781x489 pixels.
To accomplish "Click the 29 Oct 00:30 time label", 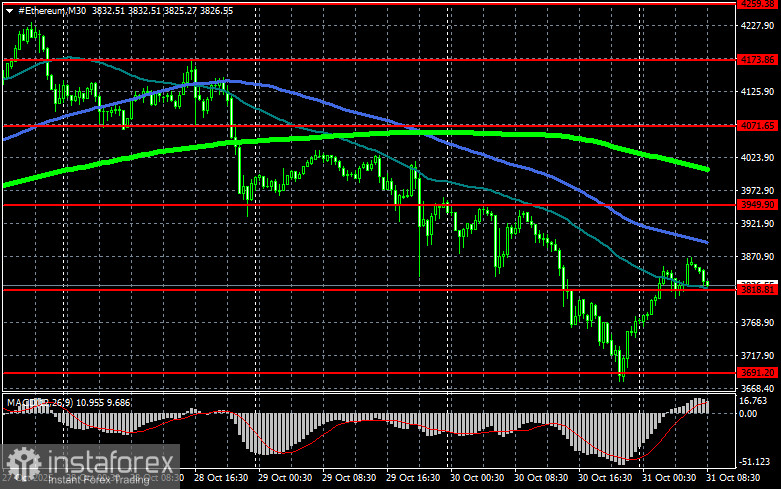I will (x=285, y=478).
